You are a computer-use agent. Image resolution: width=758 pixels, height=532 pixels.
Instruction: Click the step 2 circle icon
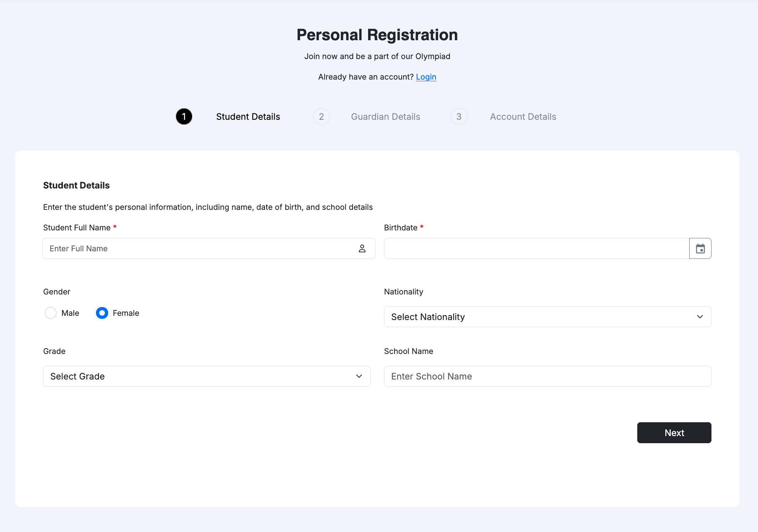coord(322,116)
